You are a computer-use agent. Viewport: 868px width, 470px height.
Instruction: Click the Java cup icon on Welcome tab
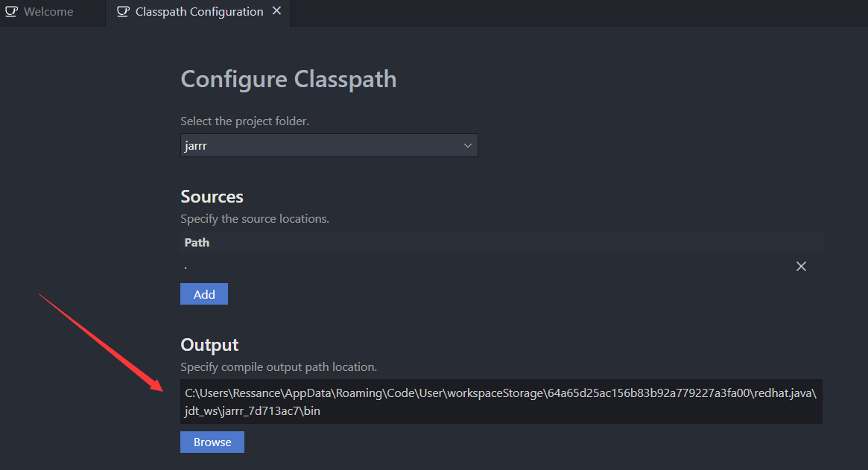[x=11, y=11]
